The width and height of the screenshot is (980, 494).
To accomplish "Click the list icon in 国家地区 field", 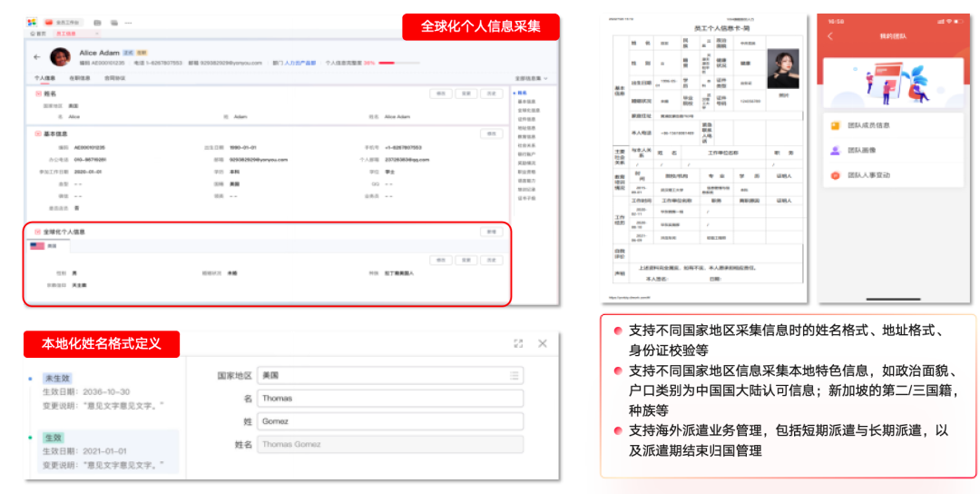I will coord(514,375).
